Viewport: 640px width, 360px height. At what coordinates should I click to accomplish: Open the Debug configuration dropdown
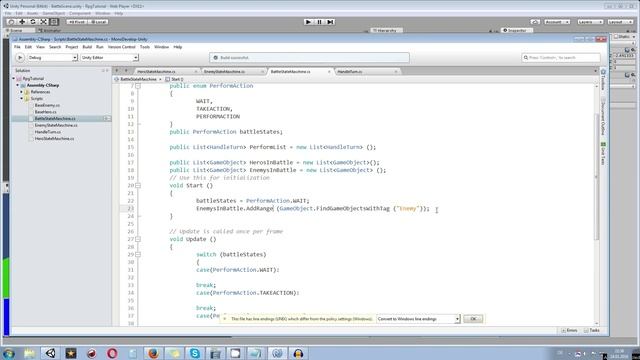click(52, 58)
